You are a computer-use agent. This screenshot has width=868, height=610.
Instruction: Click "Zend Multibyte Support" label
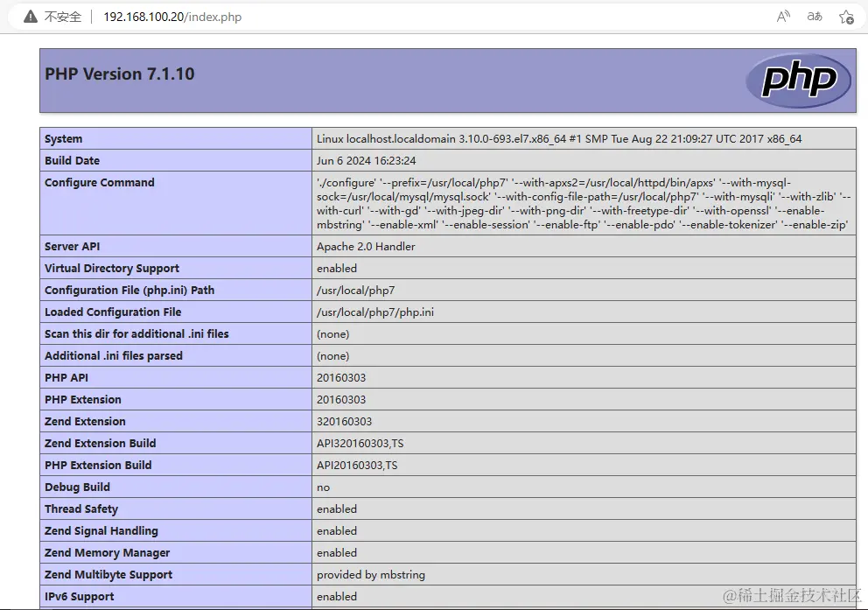[x=108, y=575]
